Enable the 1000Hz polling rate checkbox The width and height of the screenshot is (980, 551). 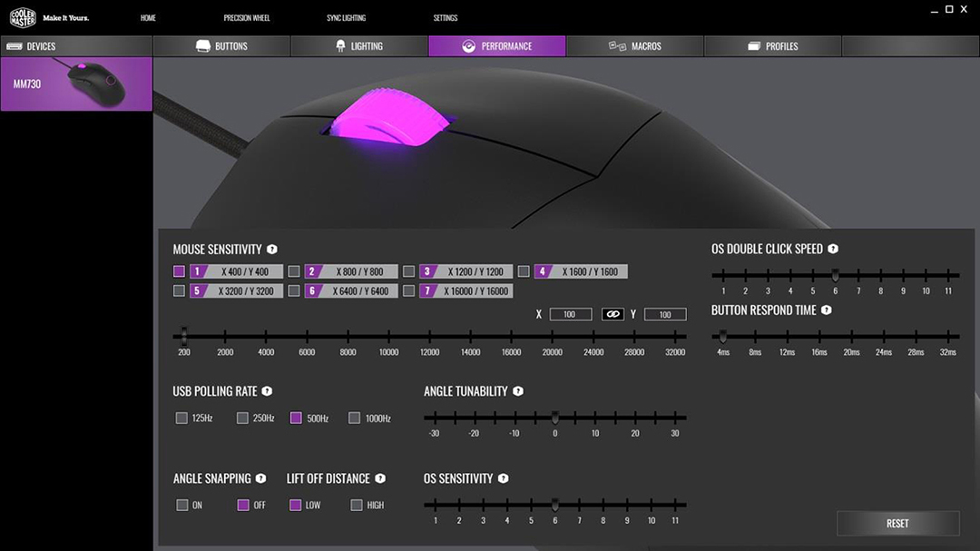pos(355,418)
